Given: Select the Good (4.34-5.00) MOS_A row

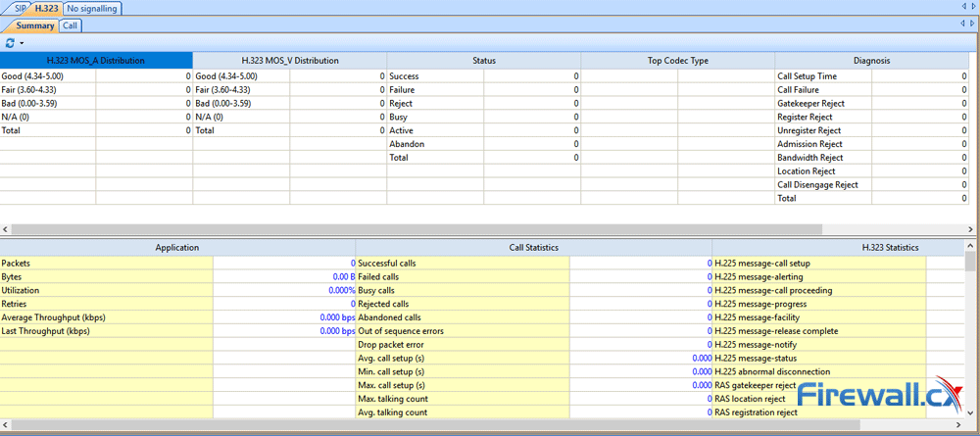Looking at the screenshot, I should (96, 76).
